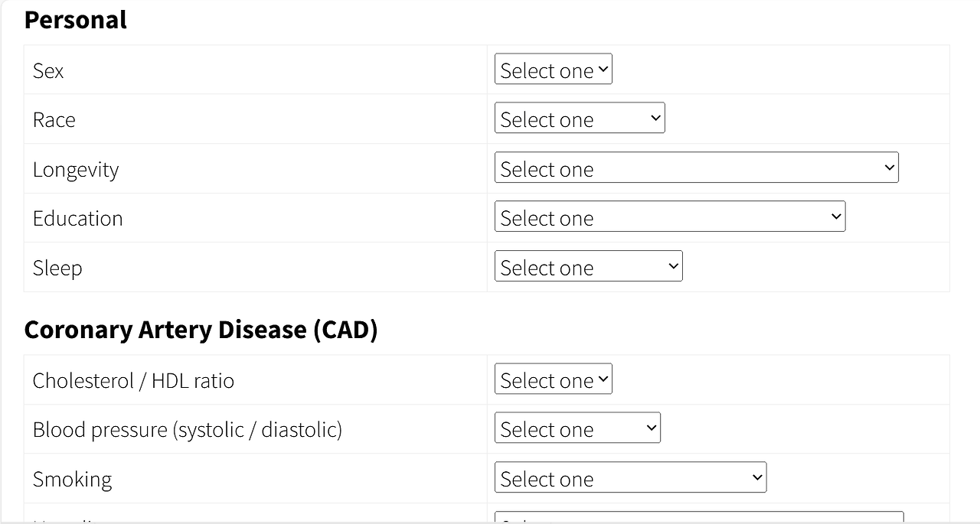Open the Blood pressure dropdown
This screenshot has width=980, height=524.
(577, 428)
